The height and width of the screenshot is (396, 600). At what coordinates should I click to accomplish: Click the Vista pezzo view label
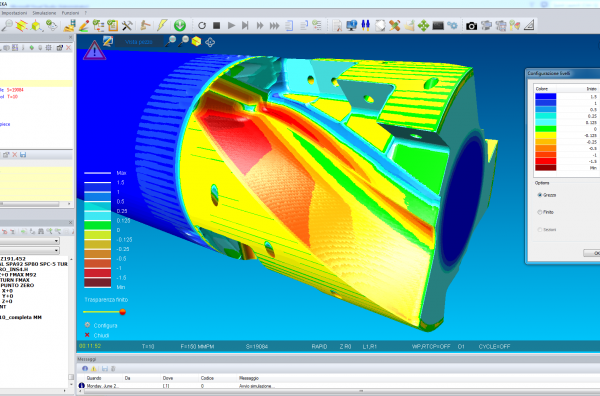coord(139,42)
